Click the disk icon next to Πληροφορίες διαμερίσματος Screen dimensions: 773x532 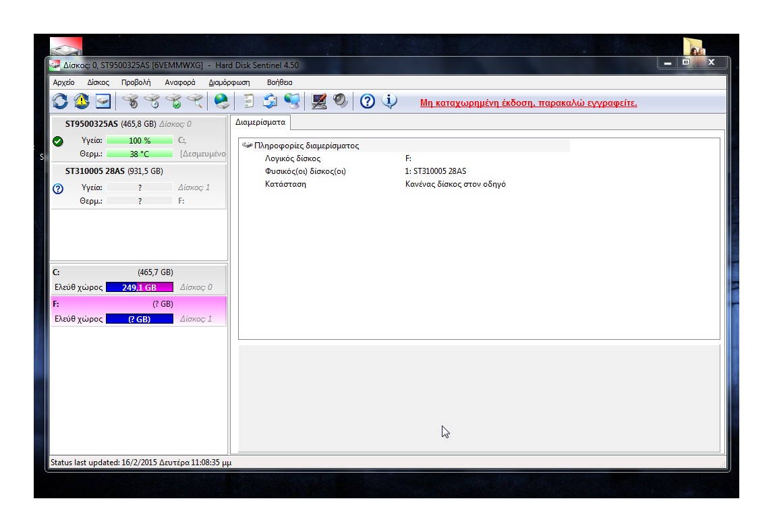[x=247, y=145]
